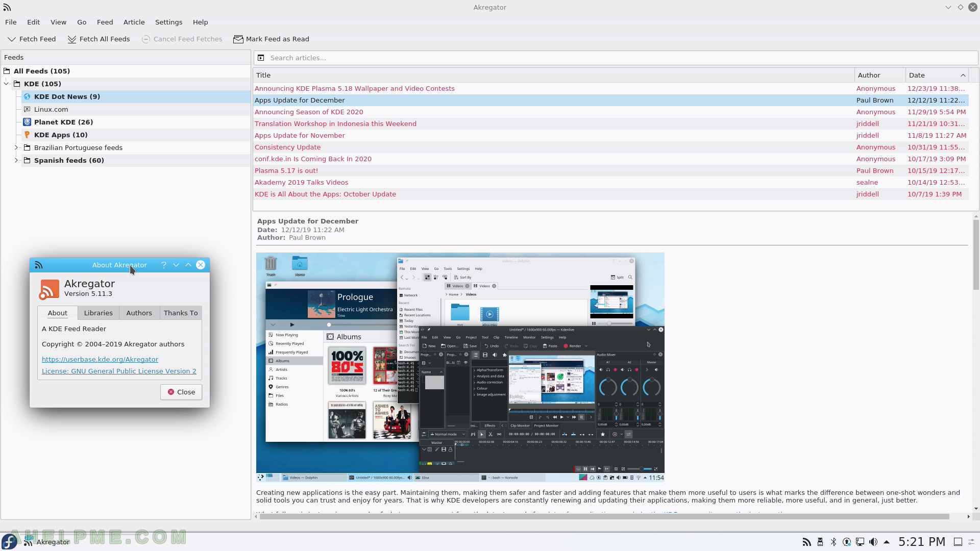This screenshot has width=980, height=551.
Task: Select the All Feeds folder
Action: (x=126, y=71)
